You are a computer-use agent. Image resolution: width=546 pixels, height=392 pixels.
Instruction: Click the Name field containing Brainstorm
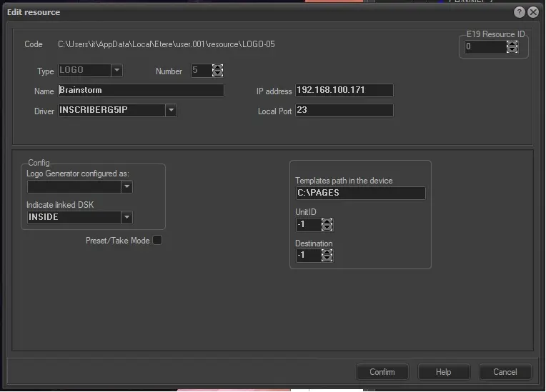click(140, 91)
